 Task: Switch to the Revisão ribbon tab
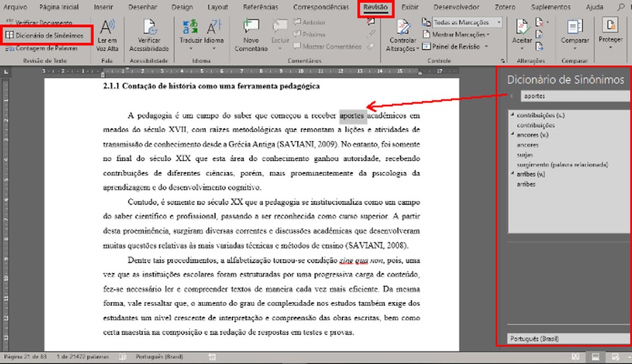[x=376, y=8]
